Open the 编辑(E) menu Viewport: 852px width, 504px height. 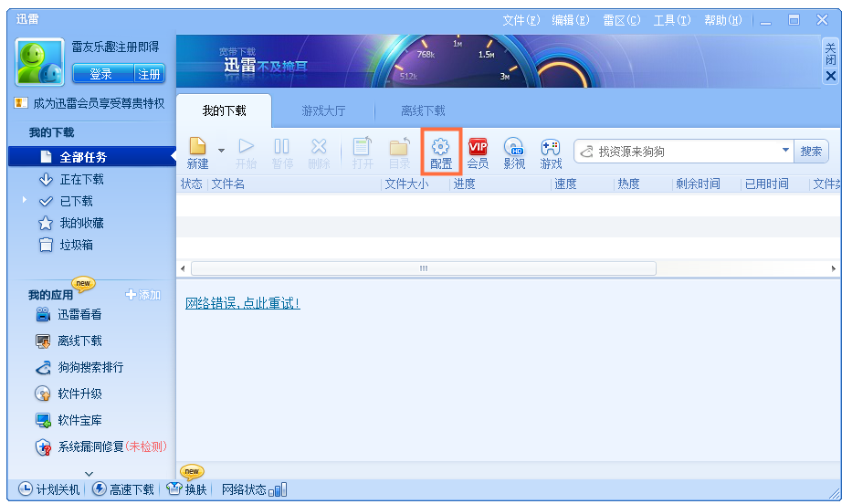(x=571, y=20)
